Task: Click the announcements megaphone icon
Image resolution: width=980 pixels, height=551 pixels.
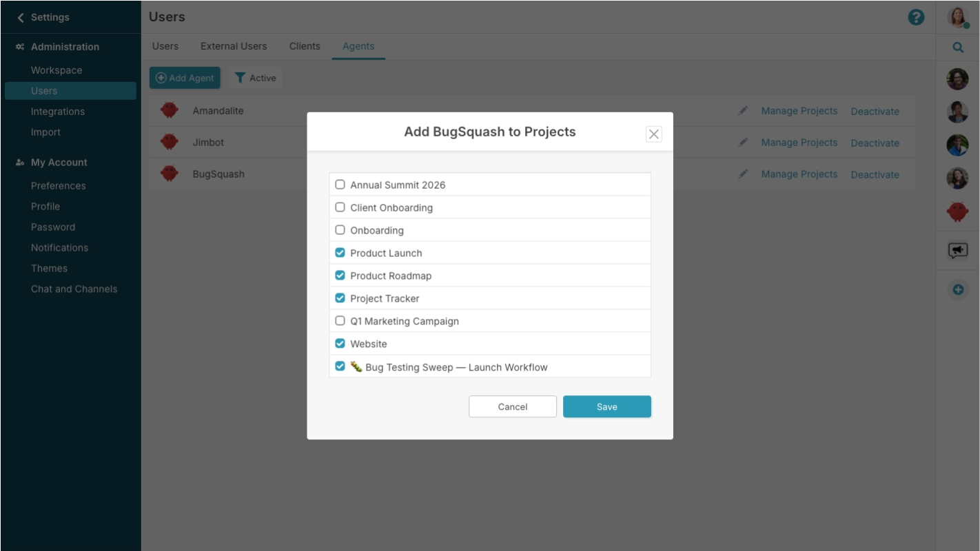Action: (958, 251)
